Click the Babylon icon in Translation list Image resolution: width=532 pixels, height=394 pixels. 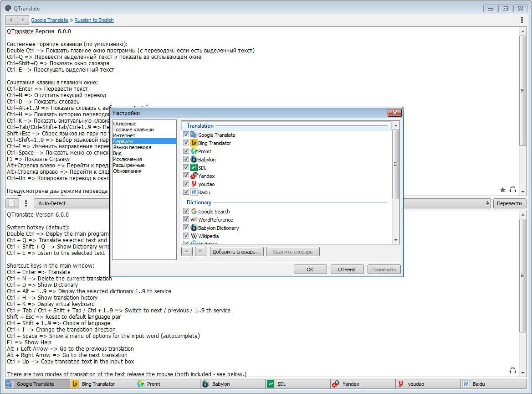[194, 159]
